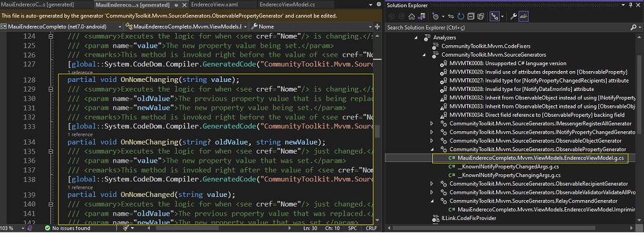Viewport: 644px width, 244px height.
Task: Open the MauiEnderecoCompleto (net7.0-android) project dropdown
Action: click(61, 27)
